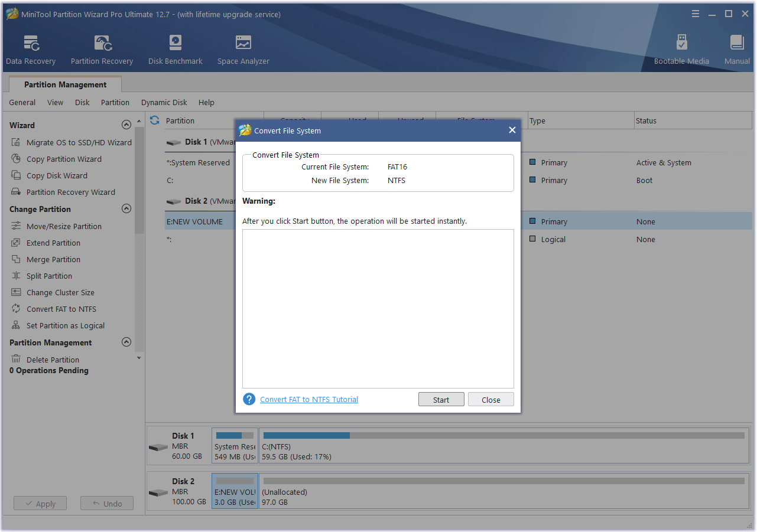Click Move/Resize Partition icon
Viewport: 757px width, 532px height.
pos(16,226)
